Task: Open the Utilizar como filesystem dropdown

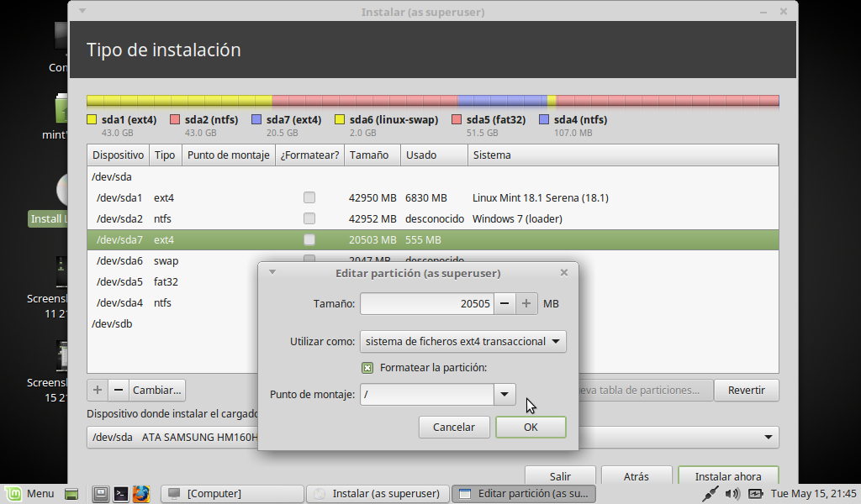Action: tap(462, 342)
